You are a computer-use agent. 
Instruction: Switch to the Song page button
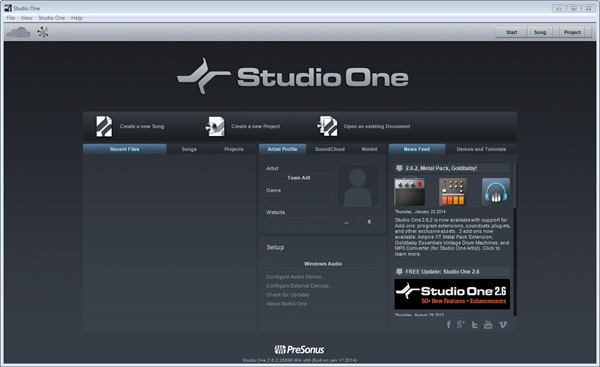pyautogui.click(x=540, y=32)
